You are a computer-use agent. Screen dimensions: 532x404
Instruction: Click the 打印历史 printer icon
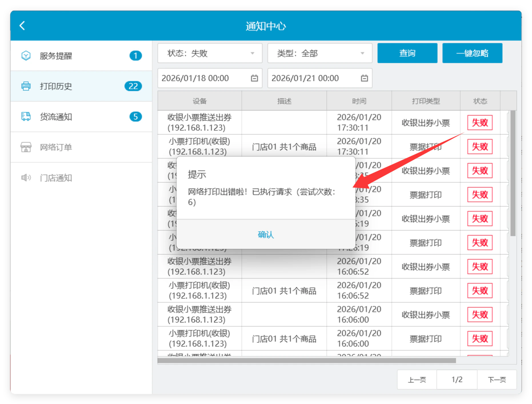26,86
